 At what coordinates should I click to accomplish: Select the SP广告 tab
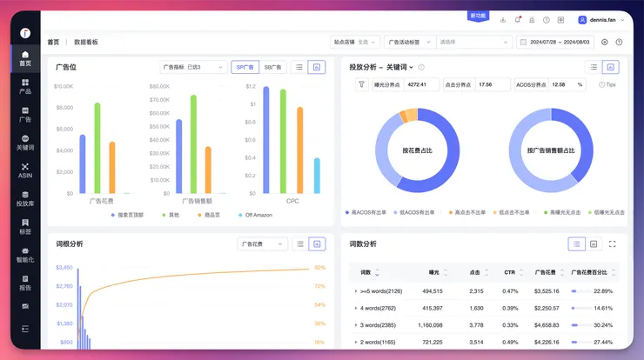[x=245, y=67]
